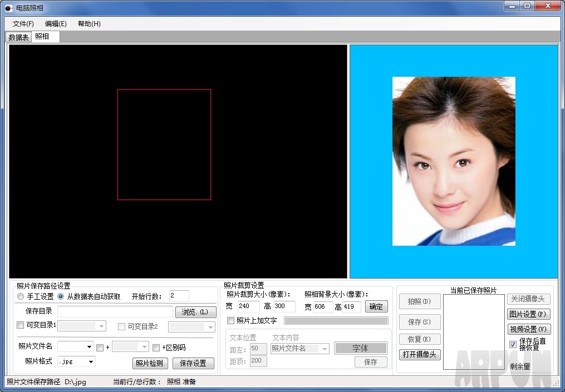
Task: Uncheck the 保存后直接恢复 checkbox
Action: [513, 345]
